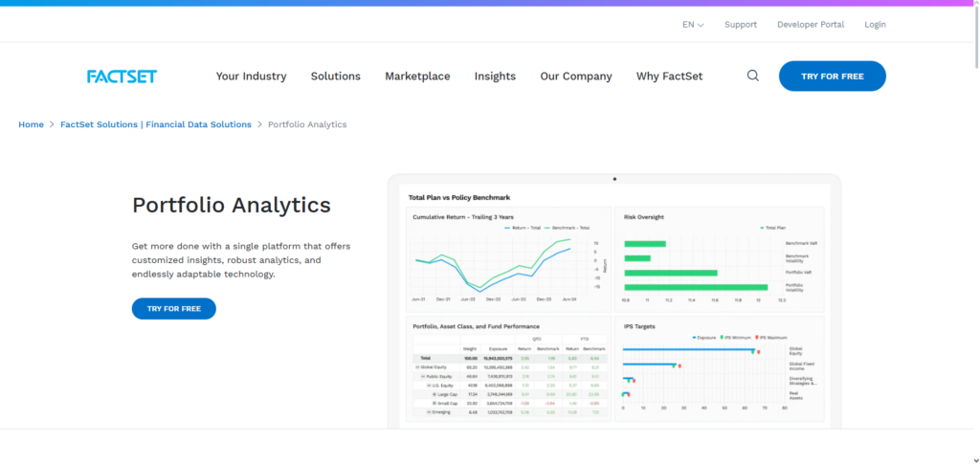Screen dimensions: 980x464
Task: Click Risk Oversight panel title
Action: point(644,217)
